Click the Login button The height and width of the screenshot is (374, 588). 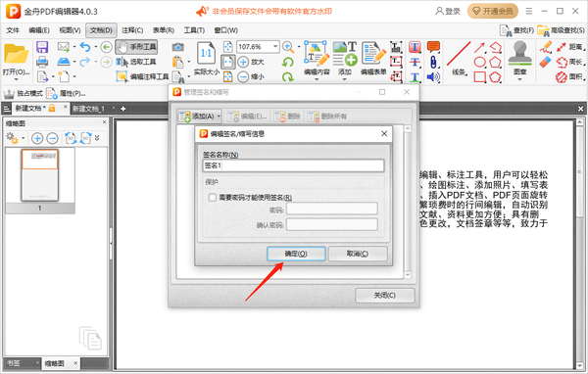tap(448, 11)
